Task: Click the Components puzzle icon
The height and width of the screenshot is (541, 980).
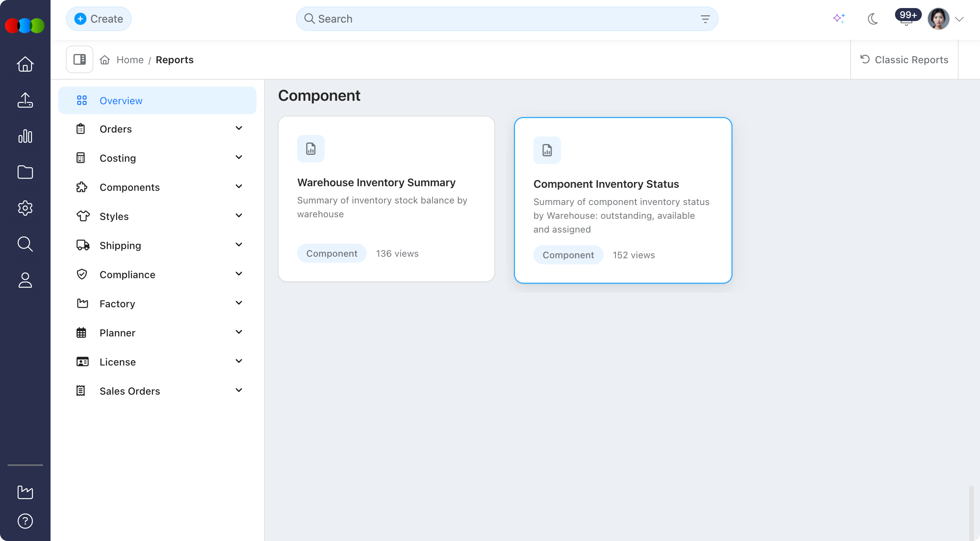Action: [82, 187]
